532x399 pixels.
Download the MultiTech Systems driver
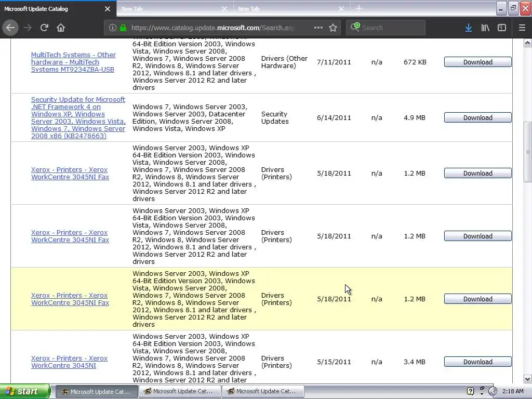[478, 62]
